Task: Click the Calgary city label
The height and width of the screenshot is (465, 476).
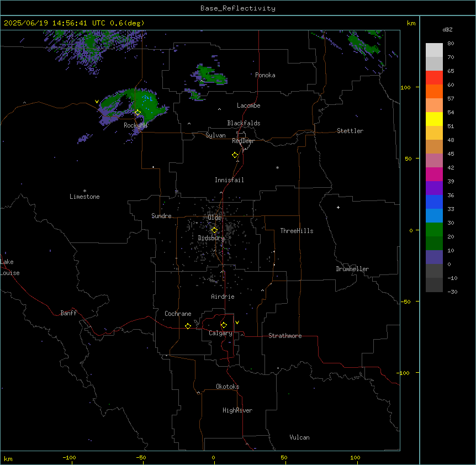Action: [221, 333]
